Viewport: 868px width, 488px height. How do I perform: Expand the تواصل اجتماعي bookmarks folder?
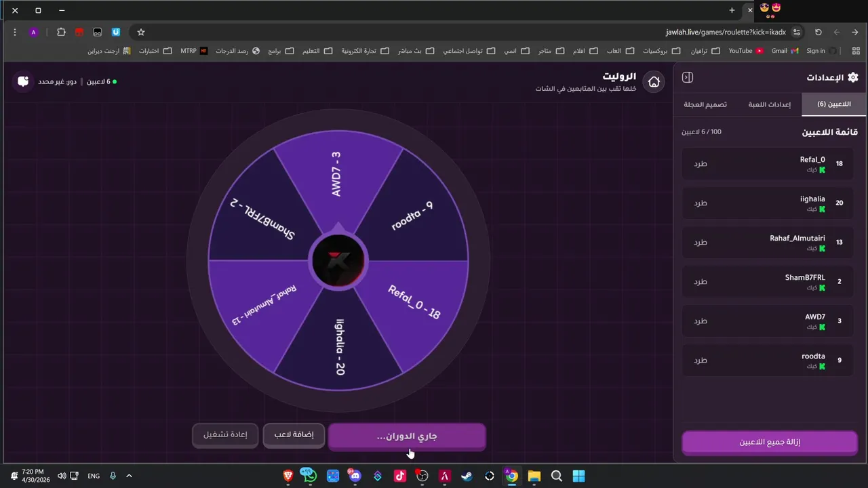pyautogui.click(x=469, y=51)
